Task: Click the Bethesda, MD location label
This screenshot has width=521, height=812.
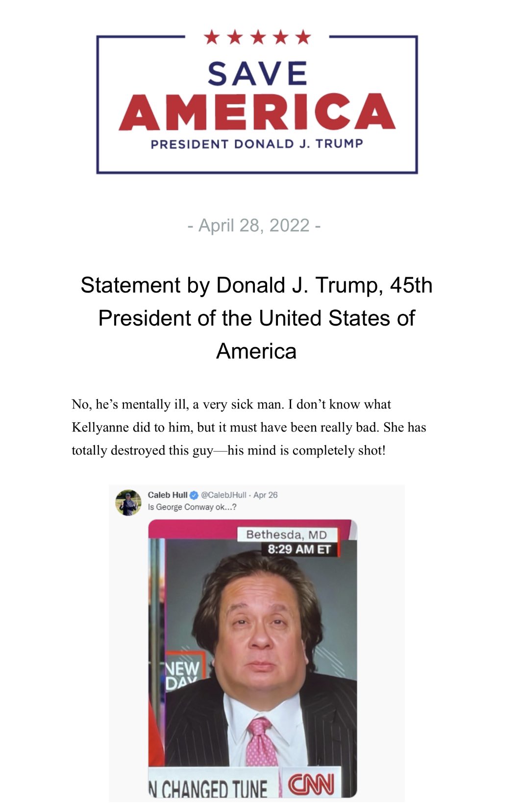Action: (287, 534)
